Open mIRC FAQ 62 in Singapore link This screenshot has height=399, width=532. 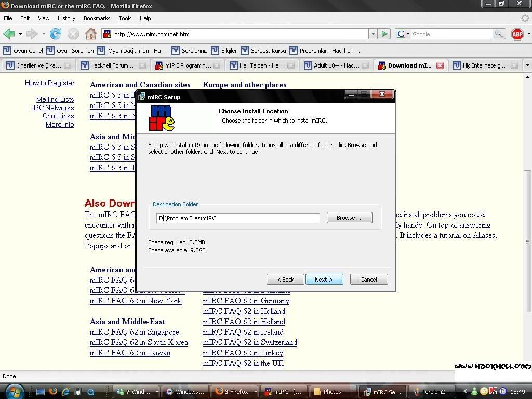click(135, 332)
